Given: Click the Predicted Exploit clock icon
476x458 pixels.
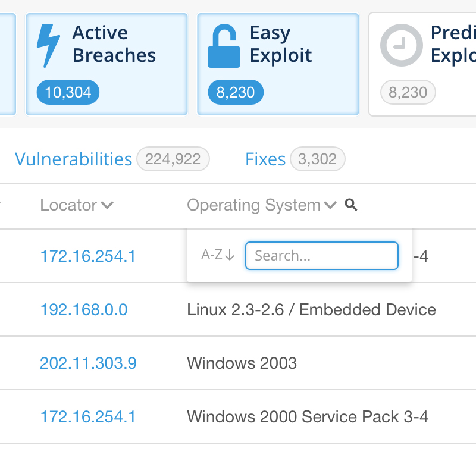Looking at the screenshot, I should (x=401, y=45).
